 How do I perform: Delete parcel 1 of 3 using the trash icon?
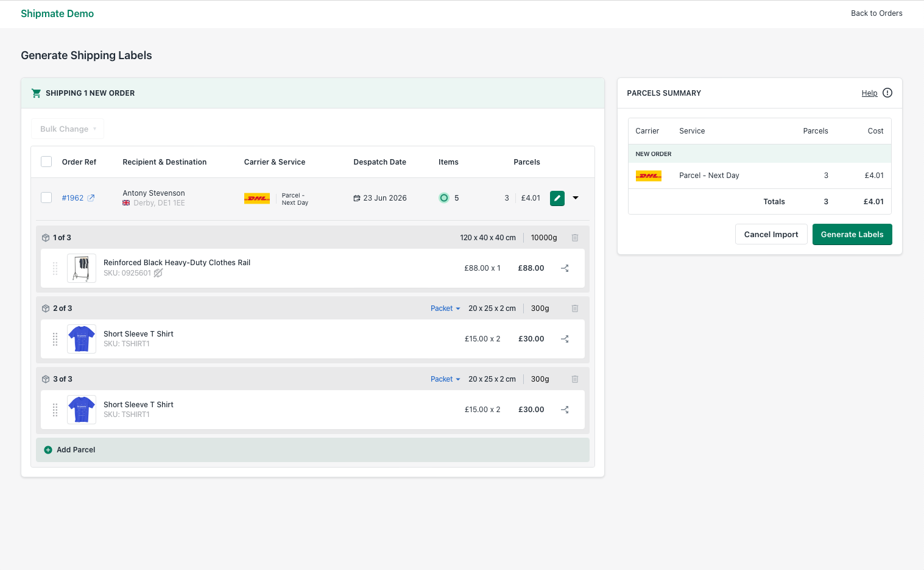point(575,238)
